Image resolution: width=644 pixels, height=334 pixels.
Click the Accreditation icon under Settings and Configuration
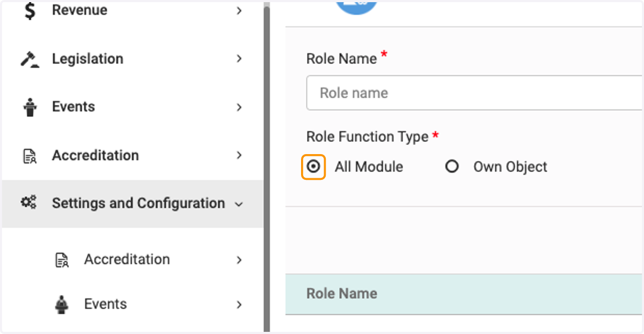pos(62,260)
